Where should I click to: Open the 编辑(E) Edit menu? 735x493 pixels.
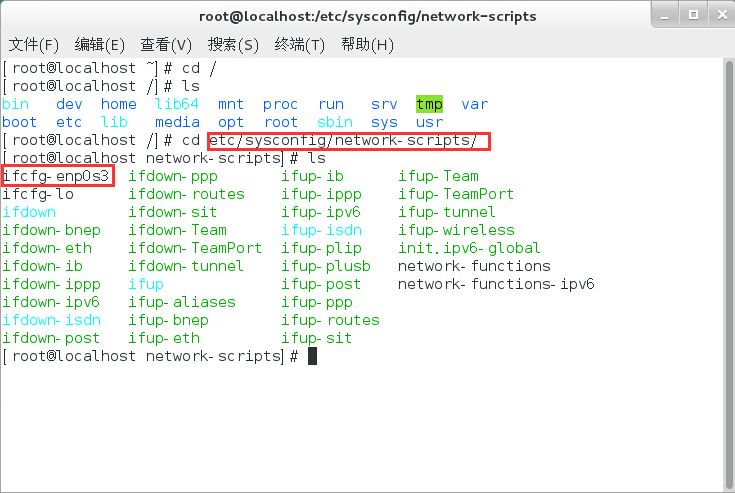(x=99, y=45)
